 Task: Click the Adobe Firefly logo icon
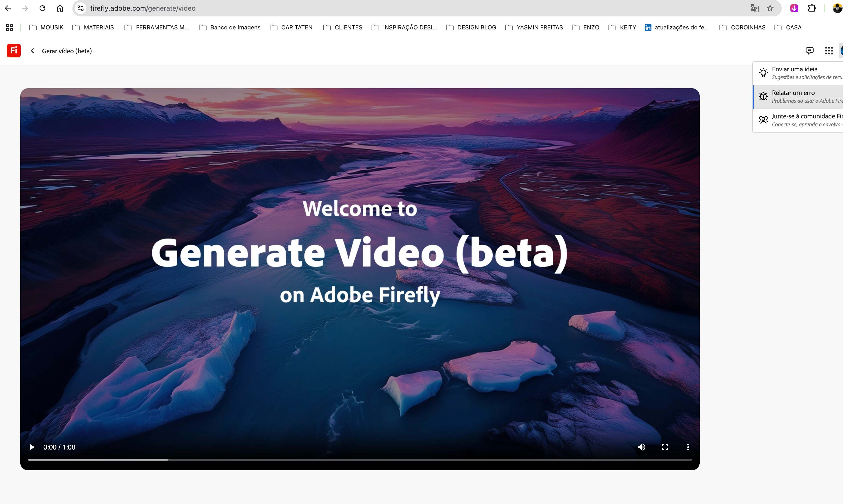pos(14,51)
